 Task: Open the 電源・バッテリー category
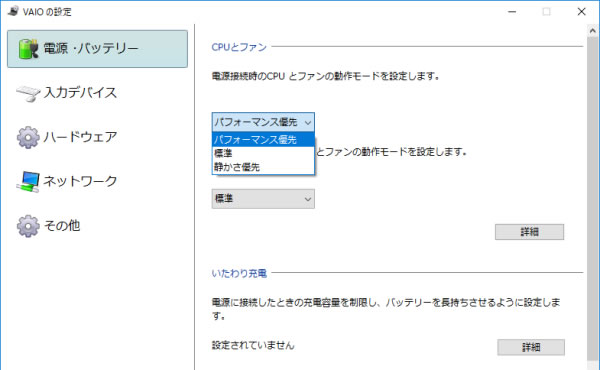point(97,49)
